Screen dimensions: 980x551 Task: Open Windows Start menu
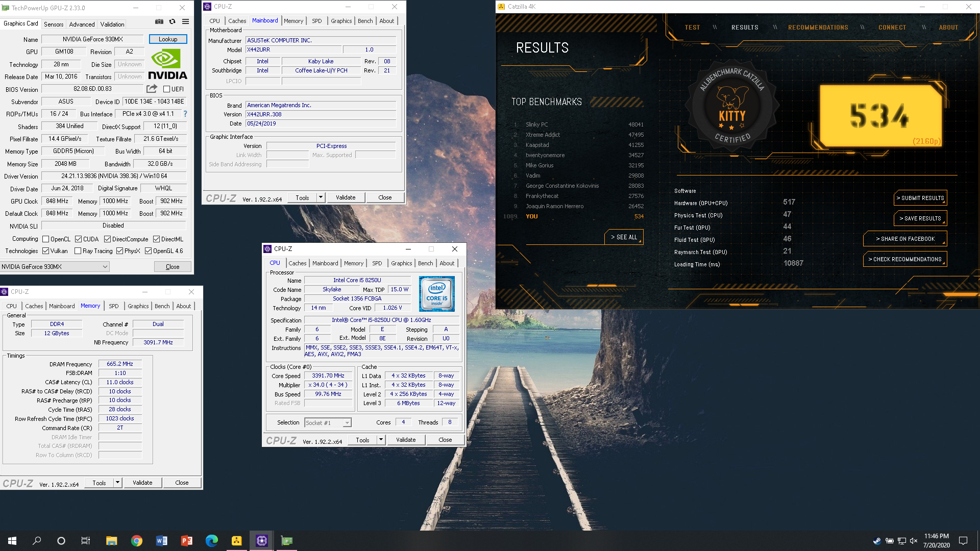[12, 540]
